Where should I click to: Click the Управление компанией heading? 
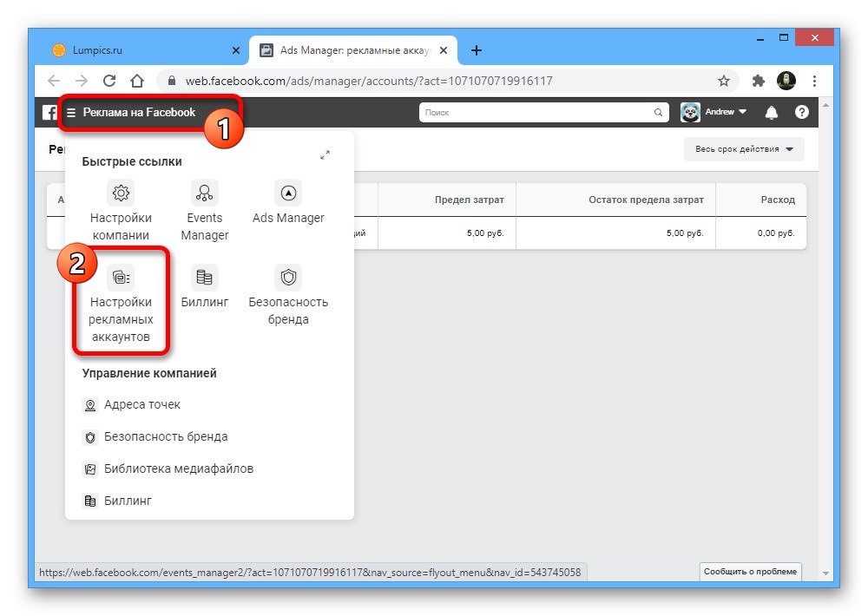pos(149,374)
